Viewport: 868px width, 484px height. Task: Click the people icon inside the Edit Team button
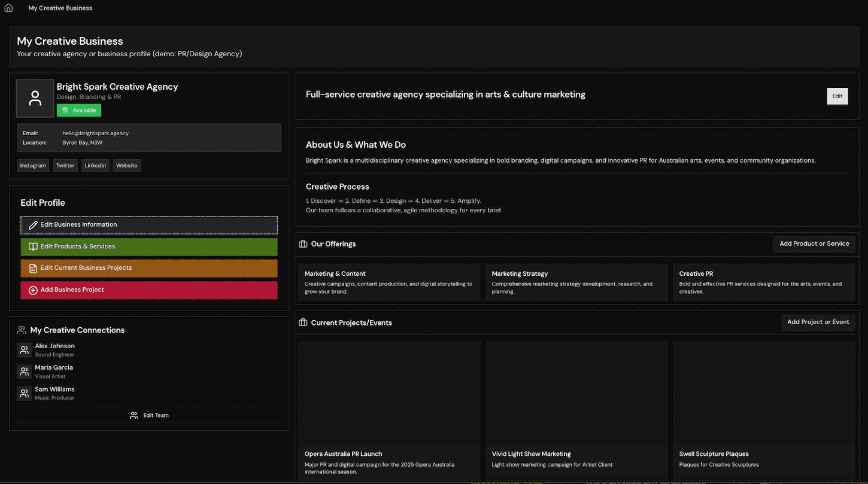coord(134,415)
